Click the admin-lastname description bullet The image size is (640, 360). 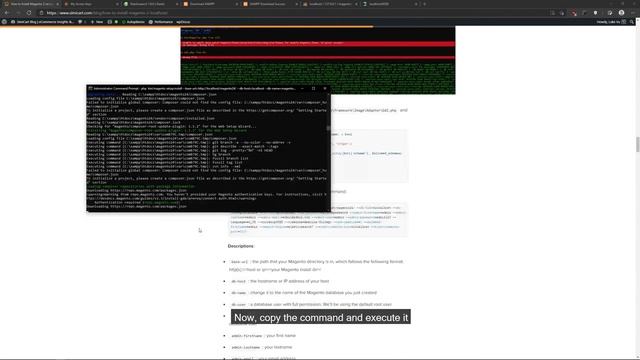click(262, 347)
